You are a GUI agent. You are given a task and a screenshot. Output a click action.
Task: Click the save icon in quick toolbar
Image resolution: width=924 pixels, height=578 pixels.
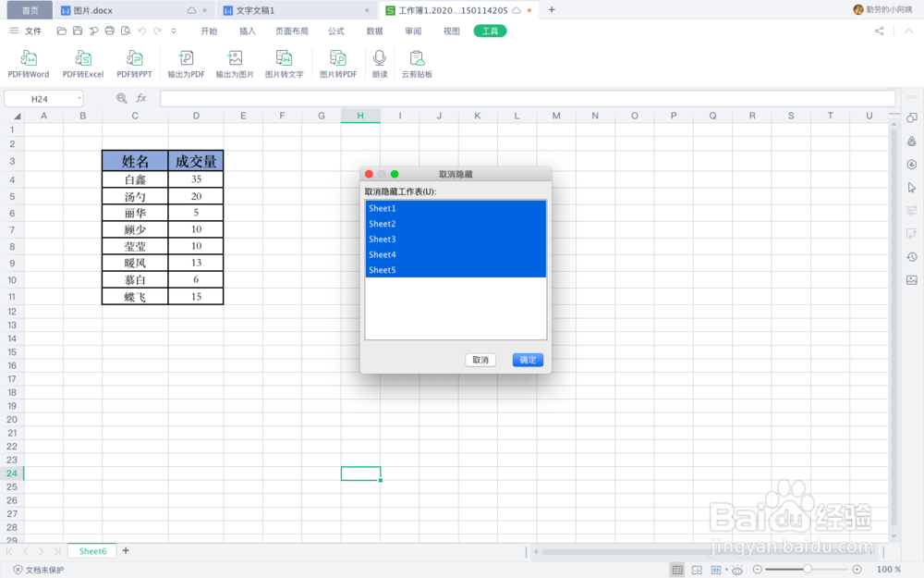pos(78,31)
